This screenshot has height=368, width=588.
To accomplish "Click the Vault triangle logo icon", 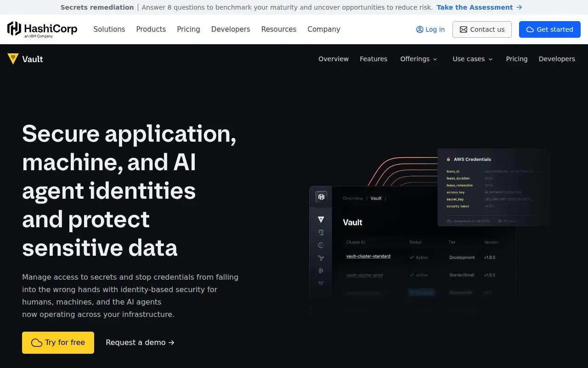I will click(x=13, y=59).
